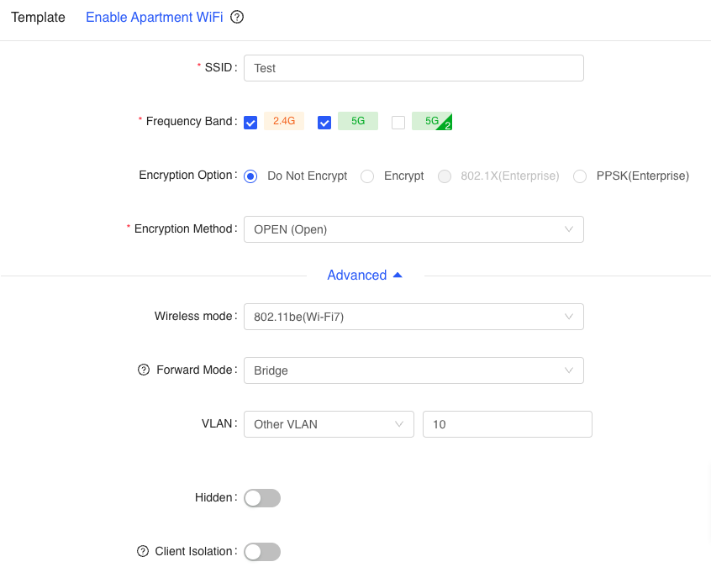711x588 pixels.
Task: Uncheck the 2.4G band checkbox
Action: tap(250, 123)
